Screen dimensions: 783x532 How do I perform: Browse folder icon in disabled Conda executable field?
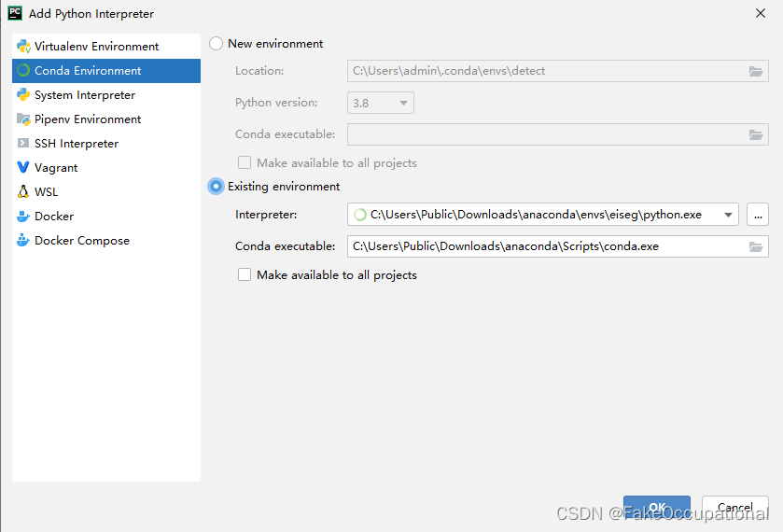(756, 135)
